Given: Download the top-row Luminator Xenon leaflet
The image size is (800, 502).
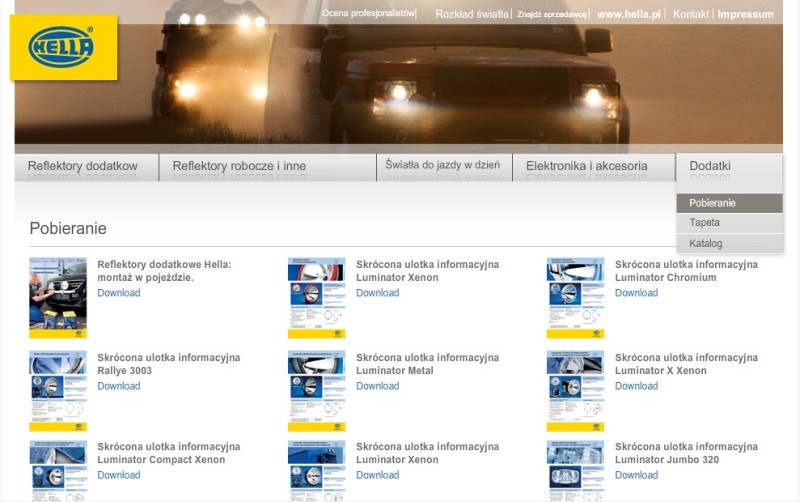Looking at the screenshot, I should point(378,293).
